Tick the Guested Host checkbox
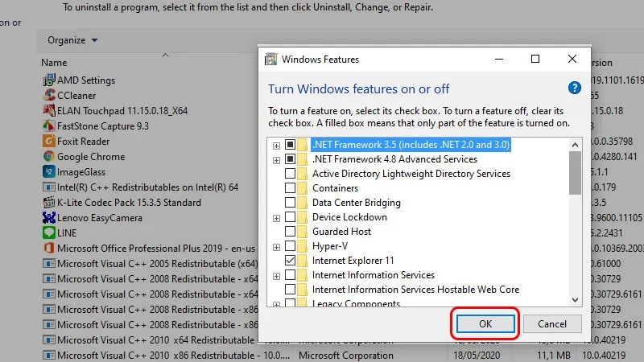This screenshot has height=362, width=644. (290, 232)
